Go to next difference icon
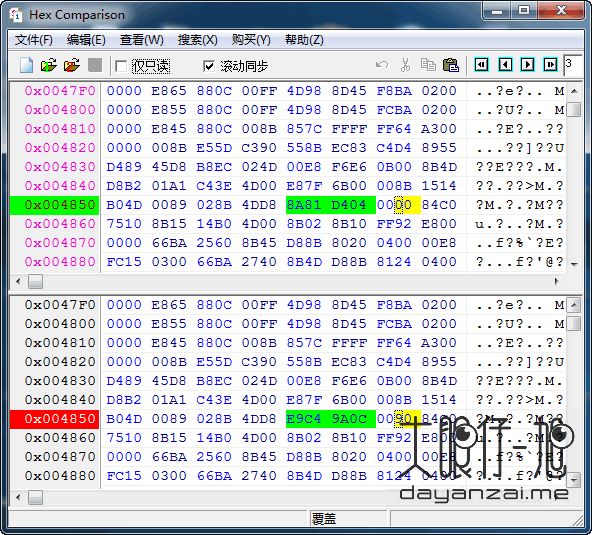592x535 pixels. [x=527, y=65]
